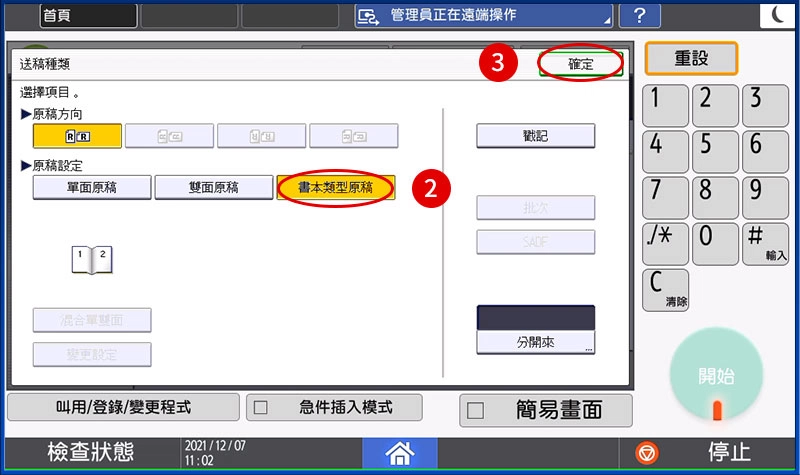This screenshot has height=475, width=800.
Task: Tap the green 開始 start button
Action: (716, 376)
